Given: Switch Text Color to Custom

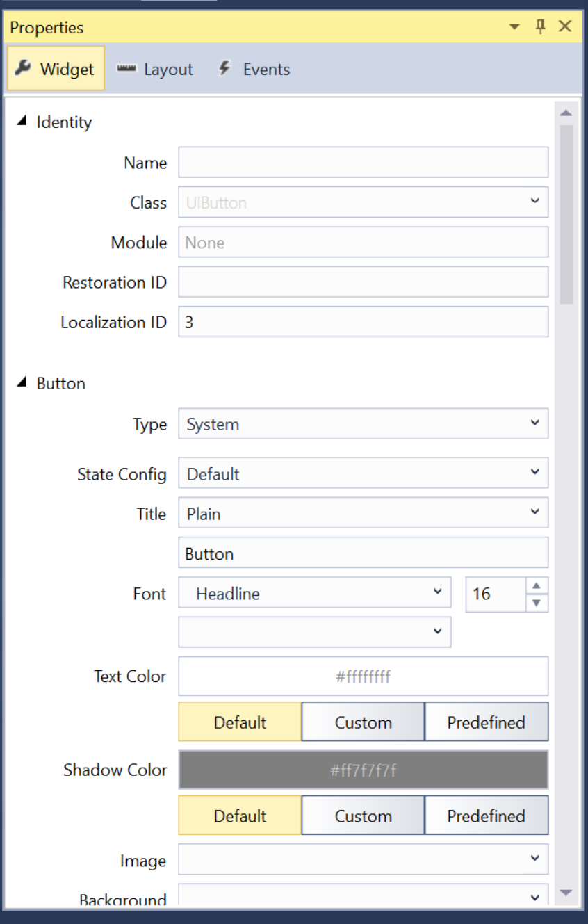Looking at the screenshot, I should (362, 722).
